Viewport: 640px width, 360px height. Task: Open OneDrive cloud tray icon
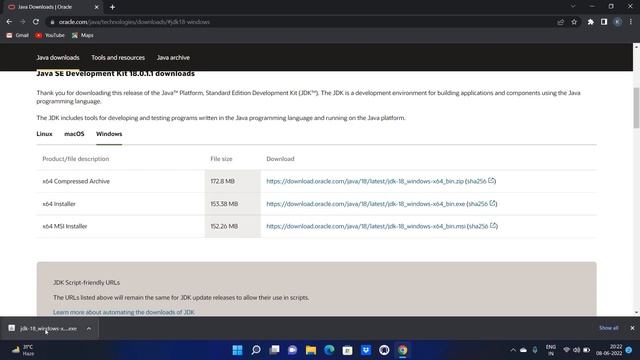[x=523, y=350]
